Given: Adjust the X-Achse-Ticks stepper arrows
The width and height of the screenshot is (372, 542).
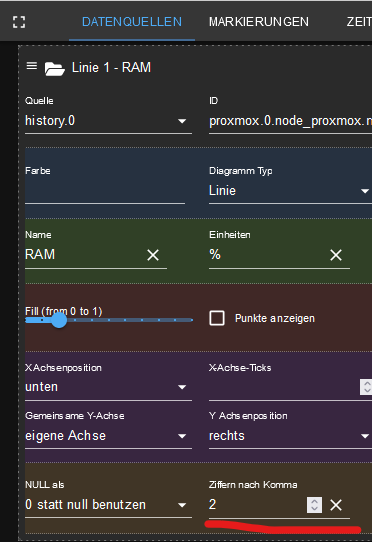Looking at the screenshot, I should [366, 387].
